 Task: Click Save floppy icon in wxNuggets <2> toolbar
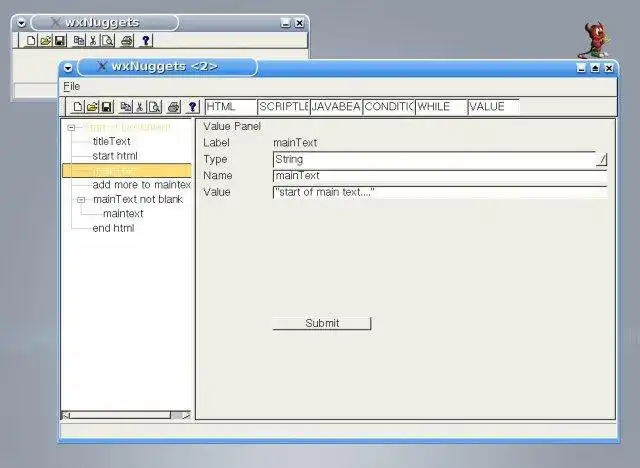point(107,107)
